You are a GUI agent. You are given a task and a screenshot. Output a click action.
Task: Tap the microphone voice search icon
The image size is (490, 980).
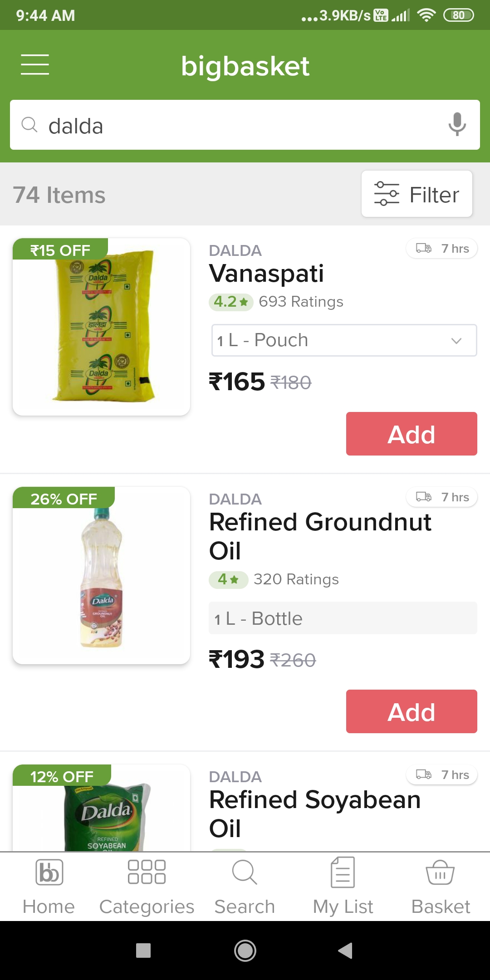click(x=457, y=124)
